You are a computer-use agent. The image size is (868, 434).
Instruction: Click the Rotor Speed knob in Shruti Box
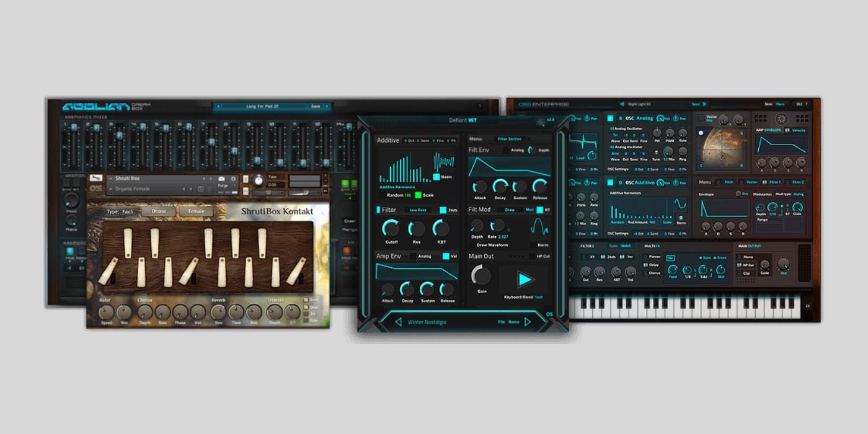point(106,312)
